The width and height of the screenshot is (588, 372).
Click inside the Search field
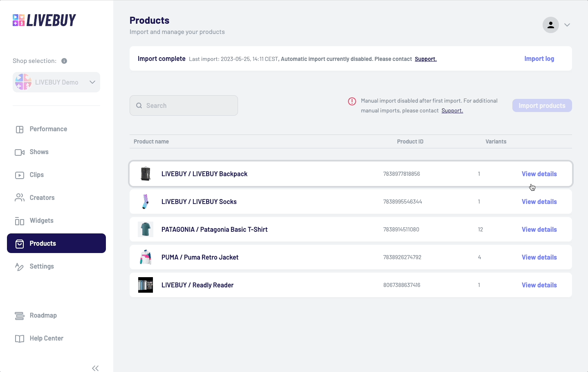(183, 105)
